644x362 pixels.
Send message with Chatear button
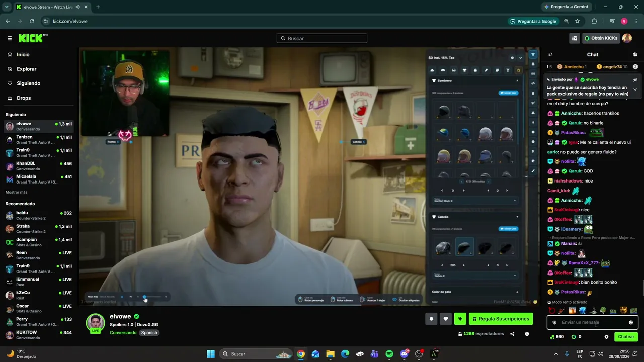tap(626, 337)
